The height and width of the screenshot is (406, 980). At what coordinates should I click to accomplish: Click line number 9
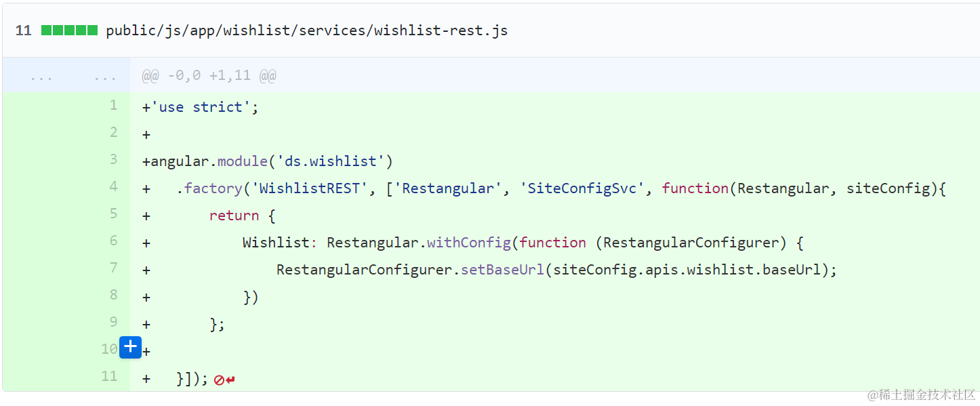coord(113,322)
